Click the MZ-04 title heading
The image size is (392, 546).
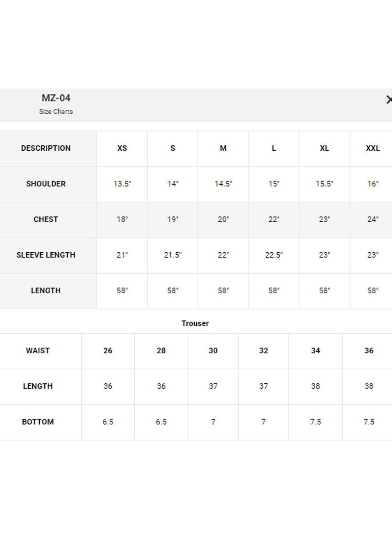click(x=56, y=98)
